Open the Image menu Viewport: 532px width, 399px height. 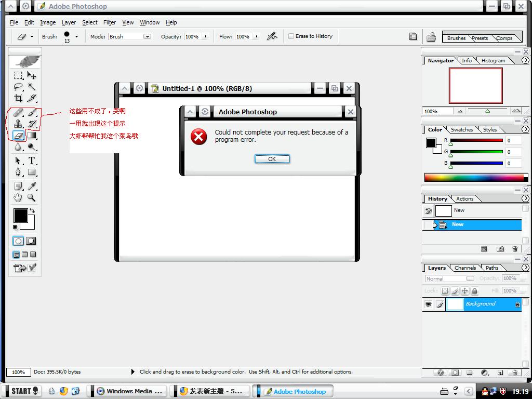point(48,22)
